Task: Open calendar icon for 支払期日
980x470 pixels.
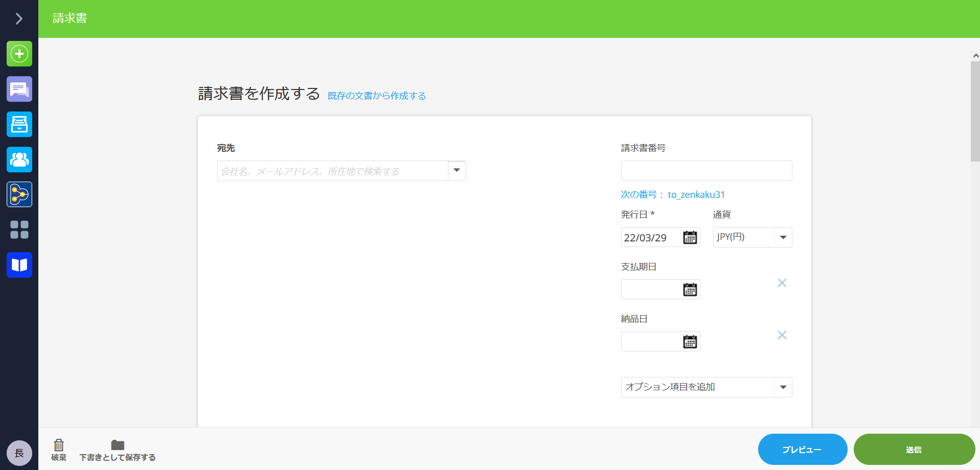Action: 690,289
